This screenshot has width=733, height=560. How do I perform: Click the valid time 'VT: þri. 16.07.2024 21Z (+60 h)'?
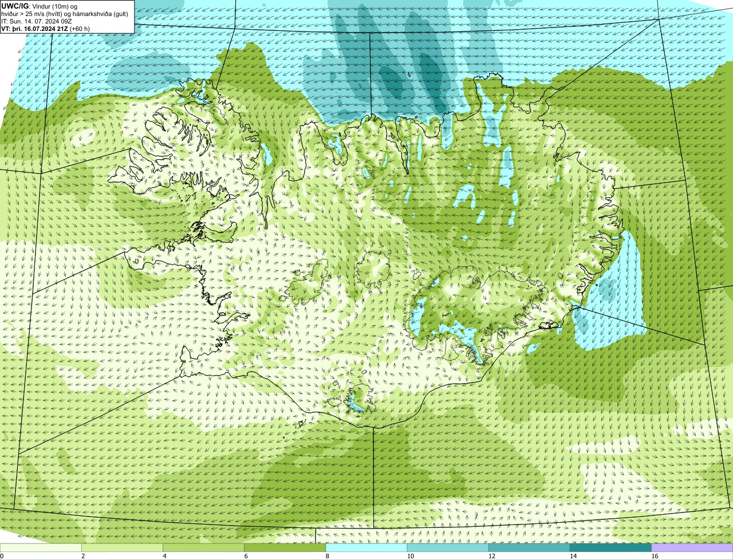click(x=46, y=28)
